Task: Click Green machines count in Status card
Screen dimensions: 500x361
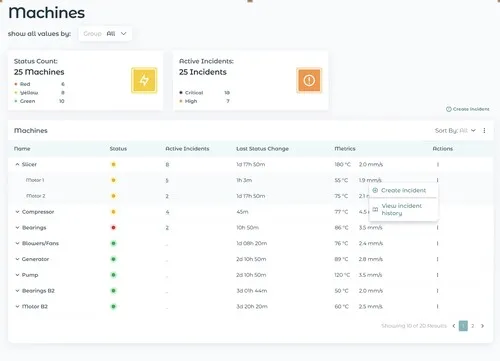Action: [62, 101]
